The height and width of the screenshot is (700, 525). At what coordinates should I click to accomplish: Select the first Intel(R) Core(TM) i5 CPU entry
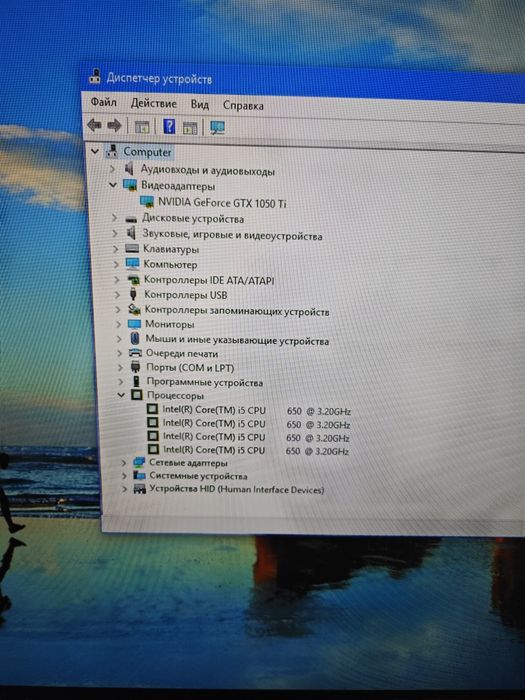click(256, 410)
